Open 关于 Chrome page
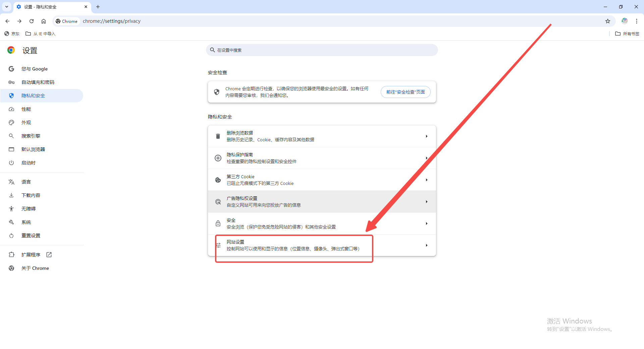 (x=42, y=268)
